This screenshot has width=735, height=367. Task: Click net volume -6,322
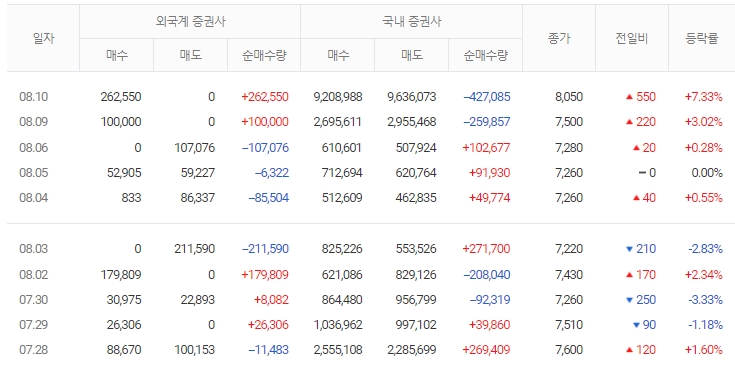pos(272,173)
